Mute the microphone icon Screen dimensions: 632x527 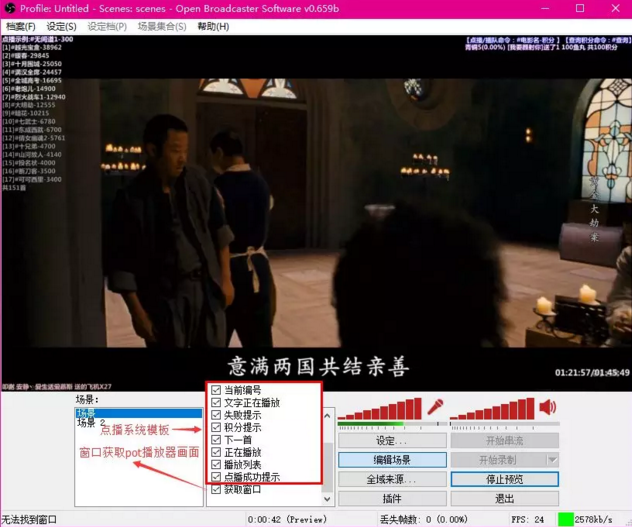(x=435, y=406)
